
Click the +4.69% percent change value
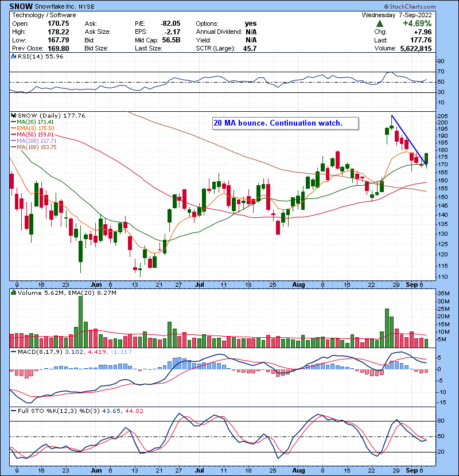[x=417, y=24]
